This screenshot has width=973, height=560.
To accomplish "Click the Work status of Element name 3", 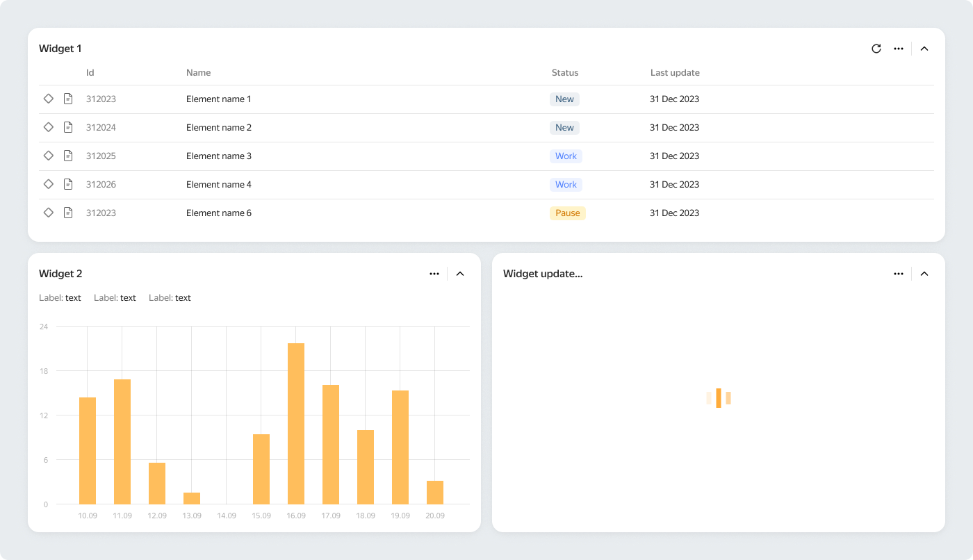I will pyautogui.click(x=566, y=156).
